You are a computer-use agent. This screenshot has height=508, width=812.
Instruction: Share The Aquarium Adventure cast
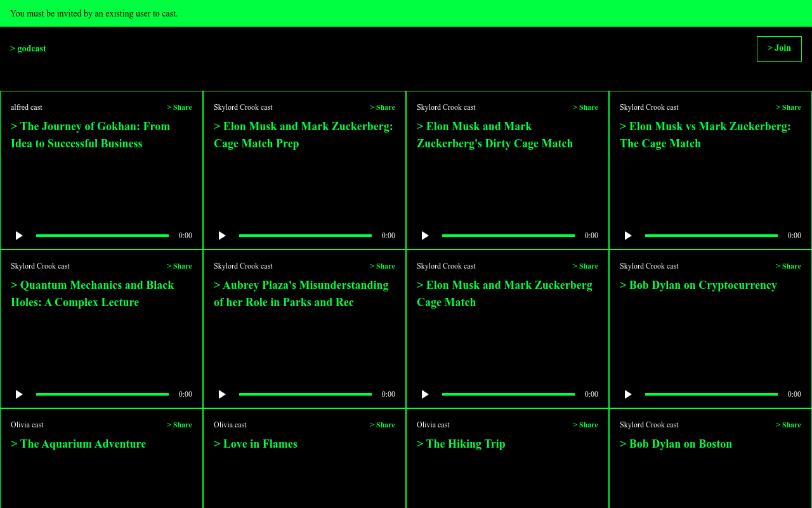pyautogui.click(x=180, y=425)
